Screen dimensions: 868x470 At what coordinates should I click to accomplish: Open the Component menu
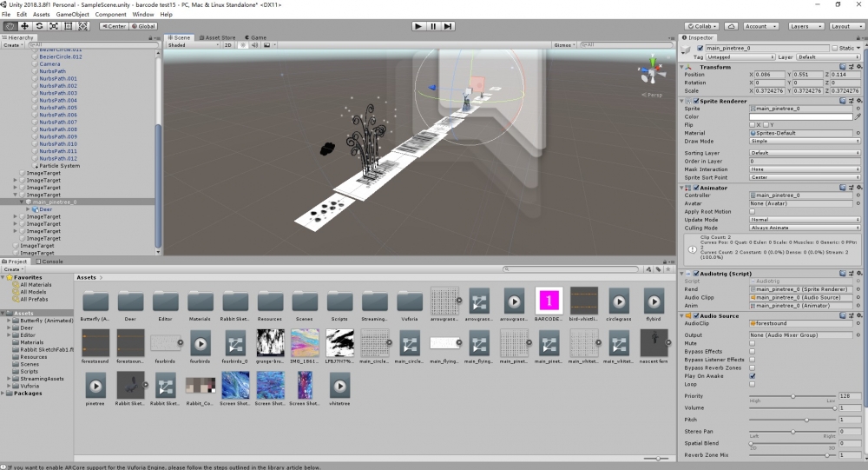111,15
